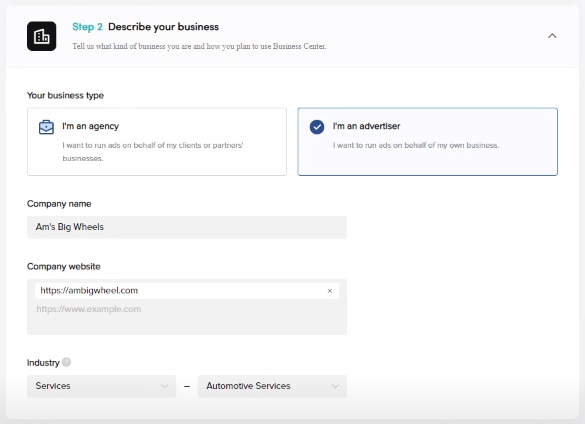Image resolution: width=585 pixels, height=424 pixels.
Task: Collapse the Describe your business section
Action: click(552, 36)
